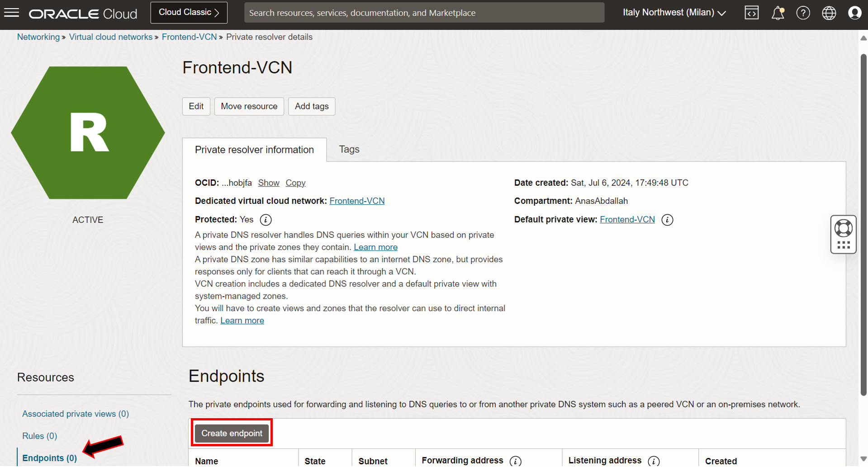Screen dimensions: 868x467
Task: Go to Frontend-VCN breadcrumb
Action: [x=190, y=37]
